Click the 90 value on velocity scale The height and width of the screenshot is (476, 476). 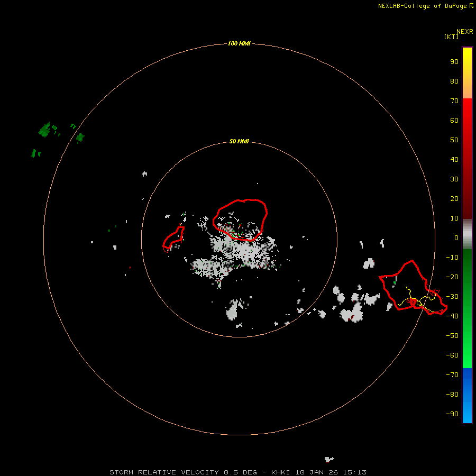click(454, 62)
